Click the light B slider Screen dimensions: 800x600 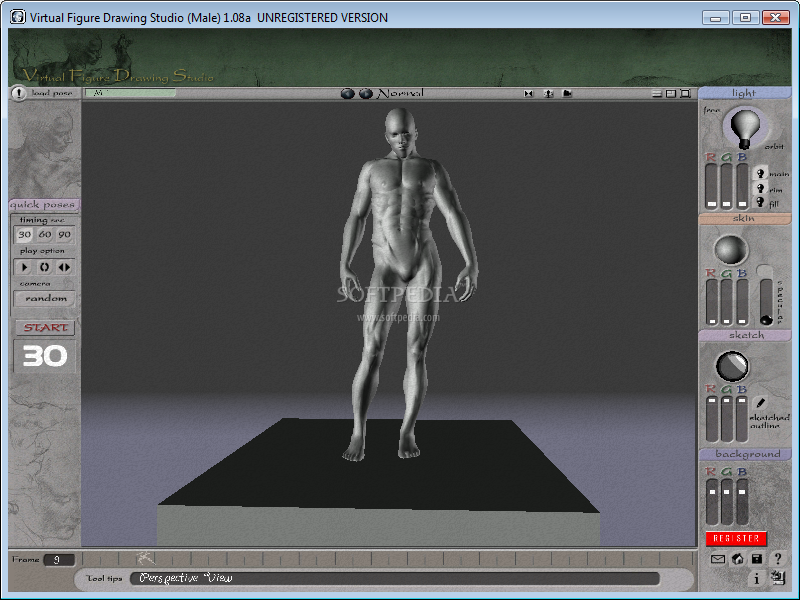point(742,186)
